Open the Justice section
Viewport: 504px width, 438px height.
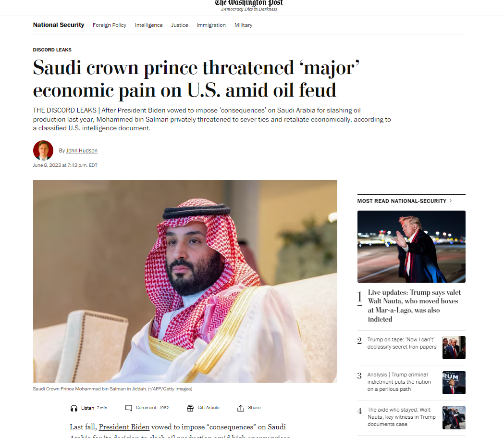pos(180,25)
